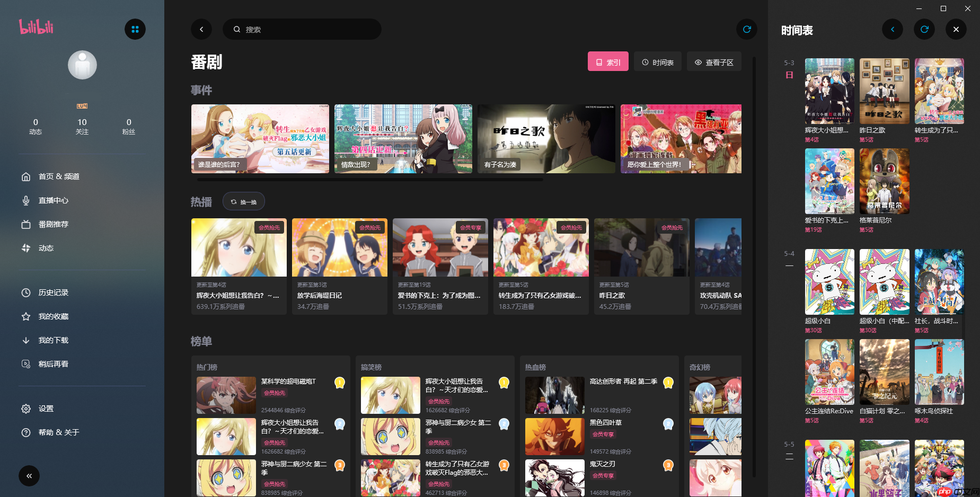Open 某科学的超电磁炮T in 热门榜
The height and width of the screenshot is (497, 980).
[x=271, y=395]
